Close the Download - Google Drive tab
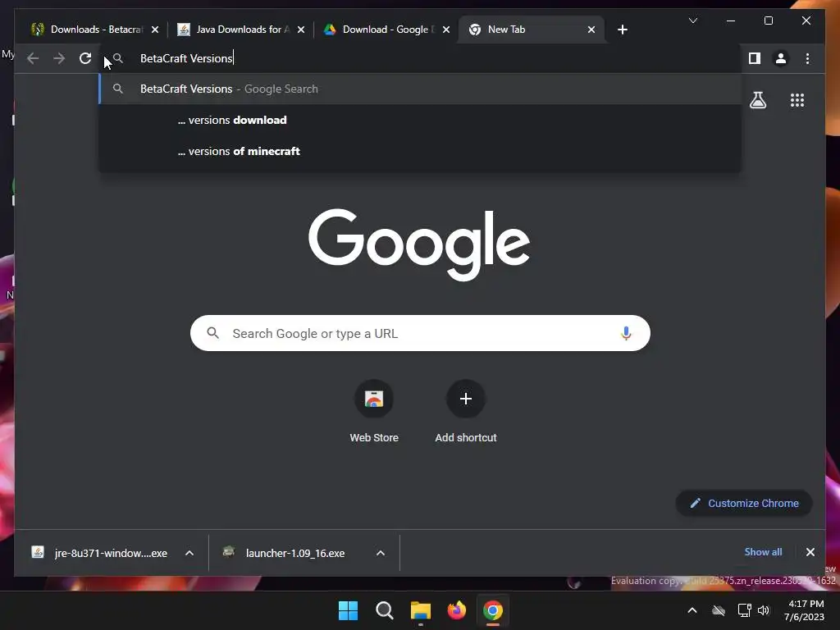Image resolution: width=840 pixels, height=630 pixels. [446, 30]
